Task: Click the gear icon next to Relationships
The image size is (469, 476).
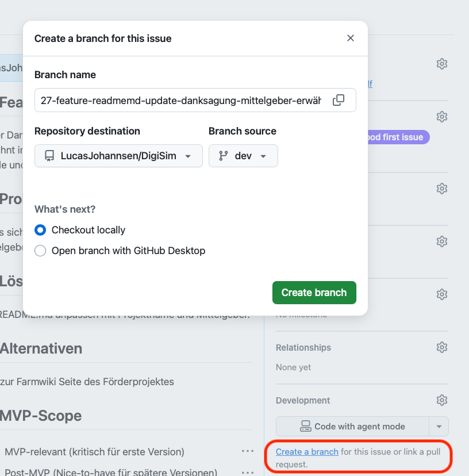Action: [441, 347]
